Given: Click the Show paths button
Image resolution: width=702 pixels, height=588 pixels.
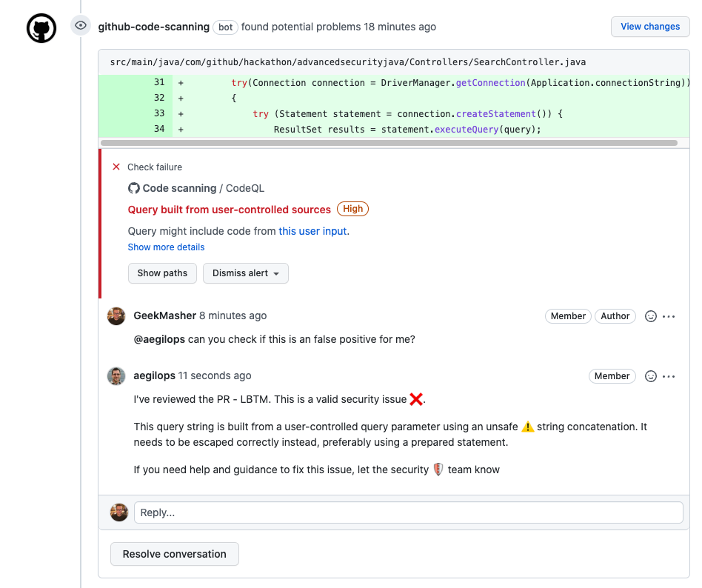Looking at the screenshot, I should [x=162, y=273].
